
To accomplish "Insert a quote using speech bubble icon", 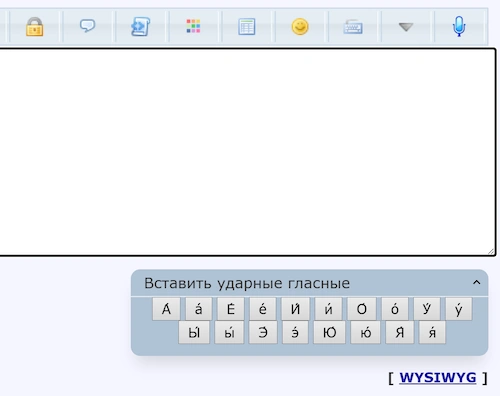I will pos(88,26).
